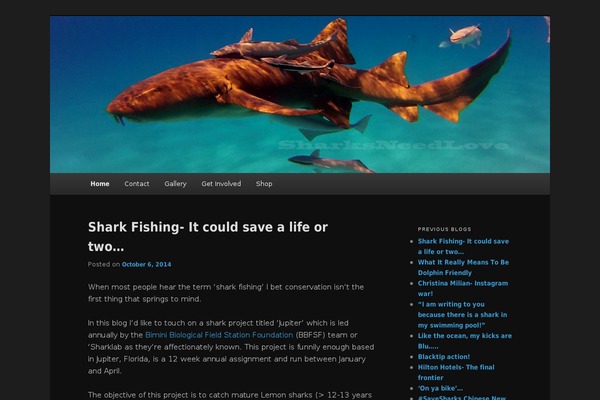Open the swimming pool shark blog link
The height and width of the screenshot is (400, 600).
coord(462,315)
